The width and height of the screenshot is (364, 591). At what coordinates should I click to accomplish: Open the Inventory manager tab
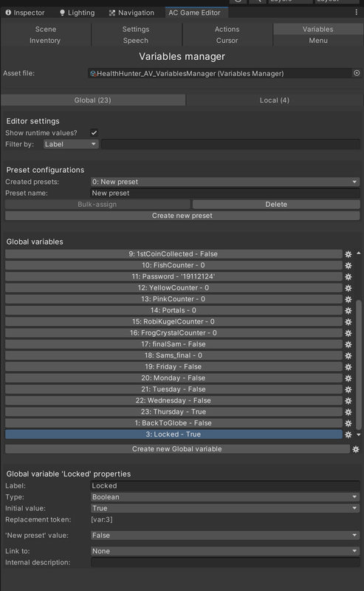coord(45,41)
